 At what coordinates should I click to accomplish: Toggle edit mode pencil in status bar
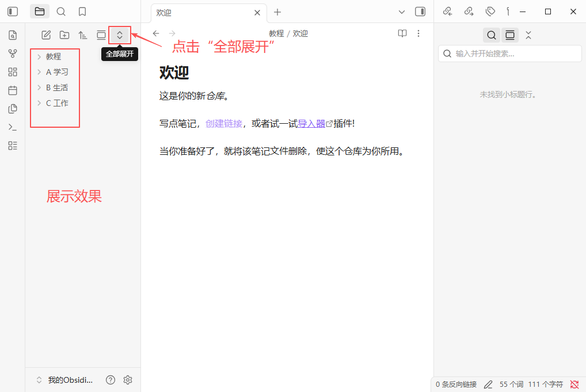pos(488,384)
